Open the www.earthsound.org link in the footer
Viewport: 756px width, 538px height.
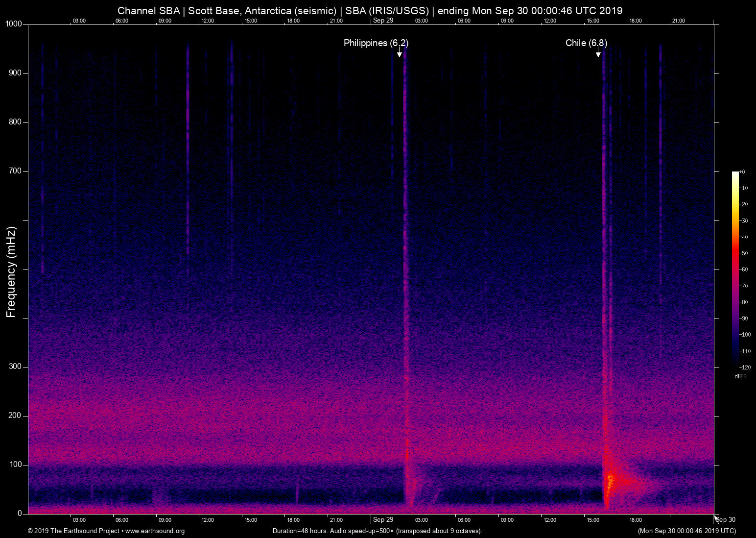[x=155, y=531]
